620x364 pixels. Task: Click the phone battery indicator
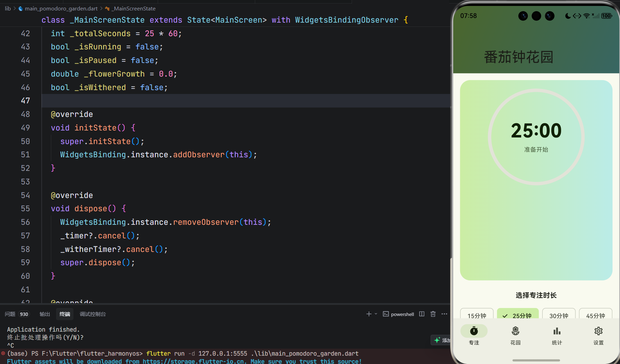point(606,16)
